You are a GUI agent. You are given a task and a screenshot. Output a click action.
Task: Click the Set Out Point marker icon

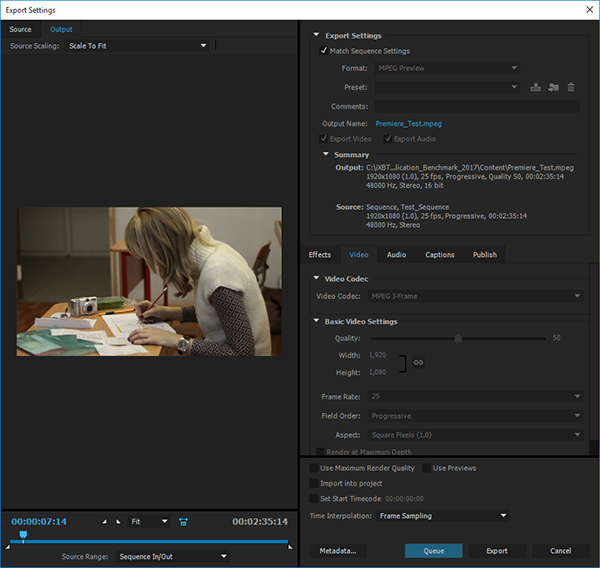(x=118, y=522)
